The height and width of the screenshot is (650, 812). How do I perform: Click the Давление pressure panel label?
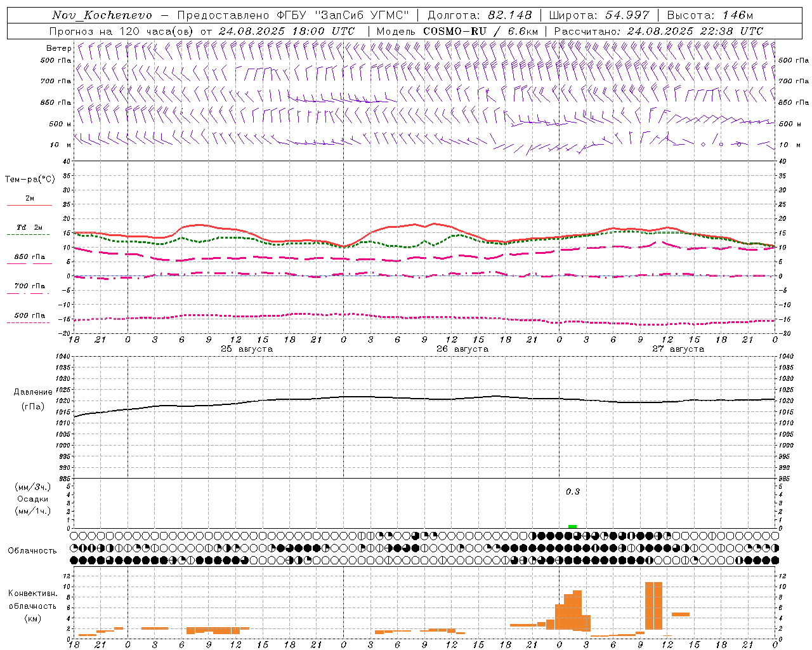point(33,392)
